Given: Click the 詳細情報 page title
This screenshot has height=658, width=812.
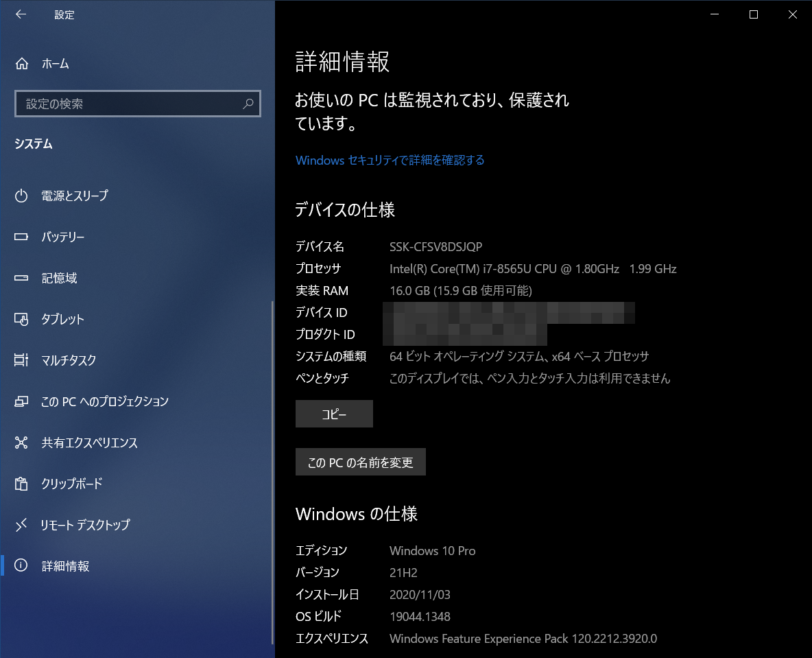Looking at the screenshot, I should point(342,62).
